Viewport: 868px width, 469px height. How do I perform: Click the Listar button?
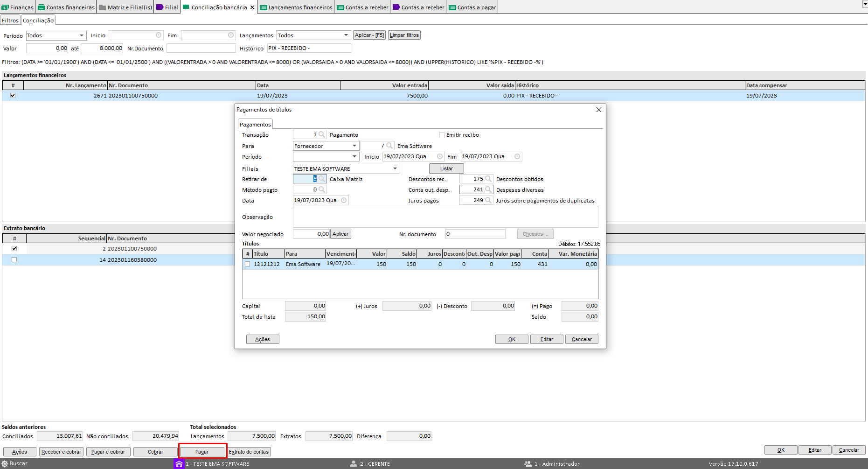click(x=446, y=168)
